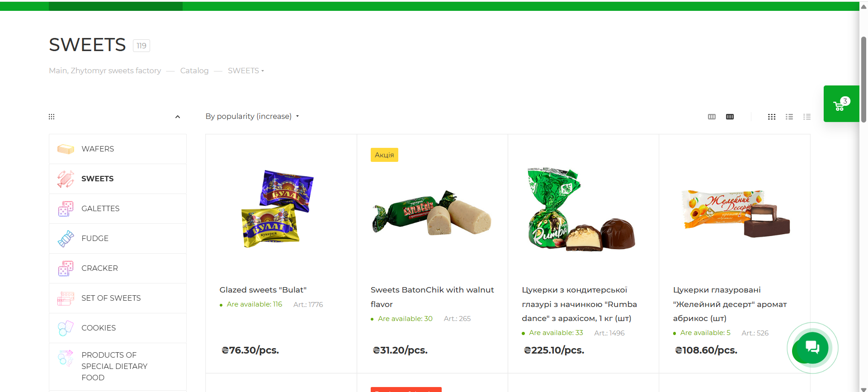Click the Rumba dance candy thumbnail
Viewport: 868px width, 392px height.
583,209
